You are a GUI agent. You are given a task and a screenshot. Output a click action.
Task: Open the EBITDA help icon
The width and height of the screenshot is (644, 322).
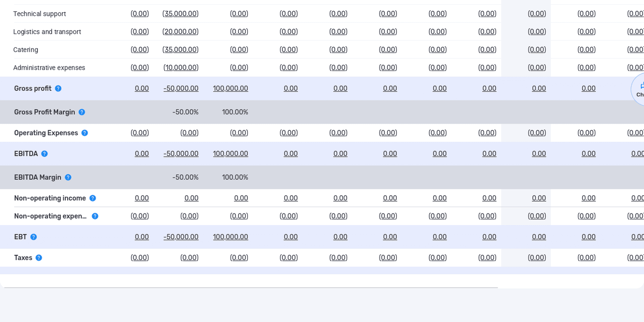(x=44, y=154)
